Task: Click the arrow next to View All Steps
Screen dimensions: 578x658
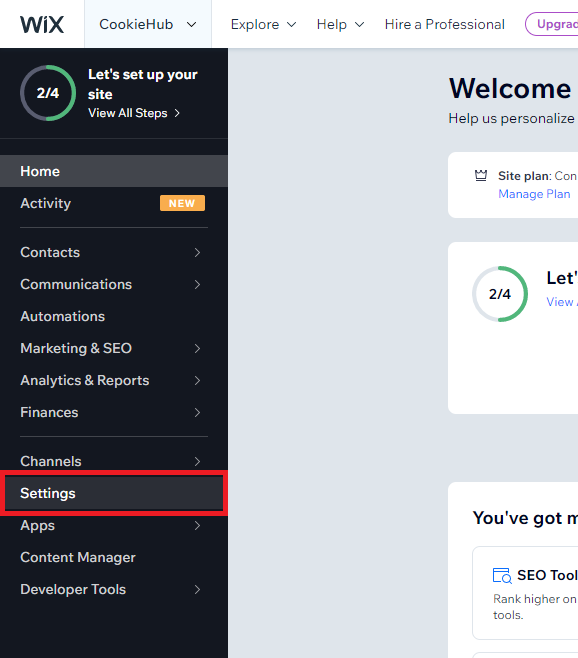Action: 177,113
